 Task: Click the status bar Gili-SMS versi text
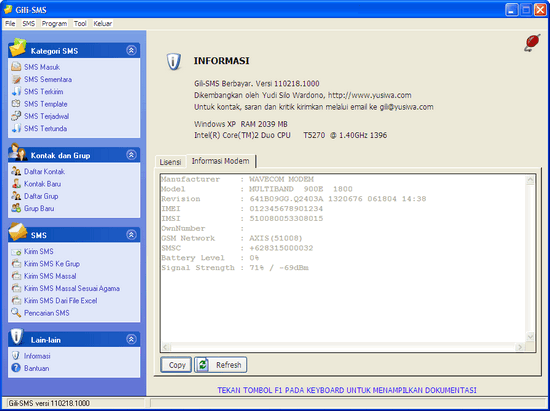pyautogui.click(x=49, y=403)
